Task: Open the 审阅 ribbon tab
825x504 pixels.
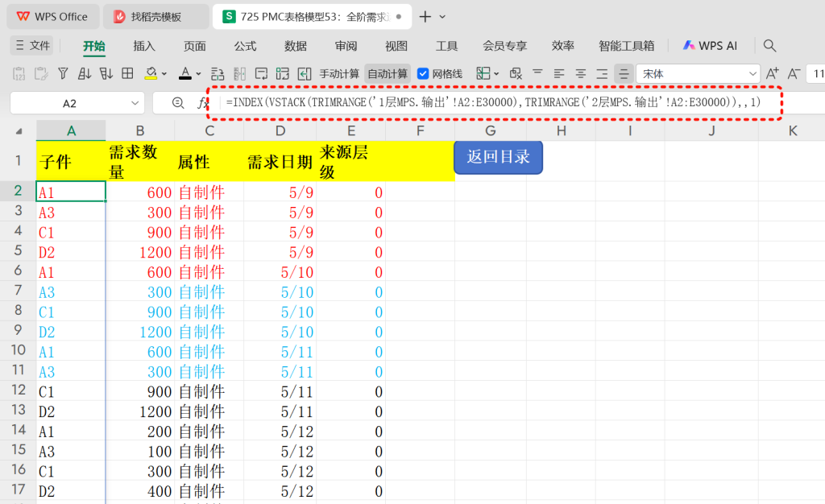Action: coord(346,46)
